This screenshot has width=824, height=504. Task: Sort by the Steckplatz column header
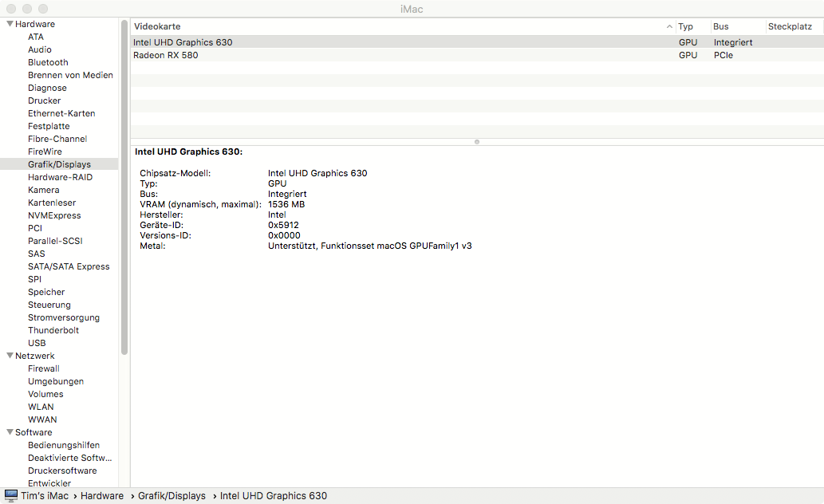coord(790,26)
